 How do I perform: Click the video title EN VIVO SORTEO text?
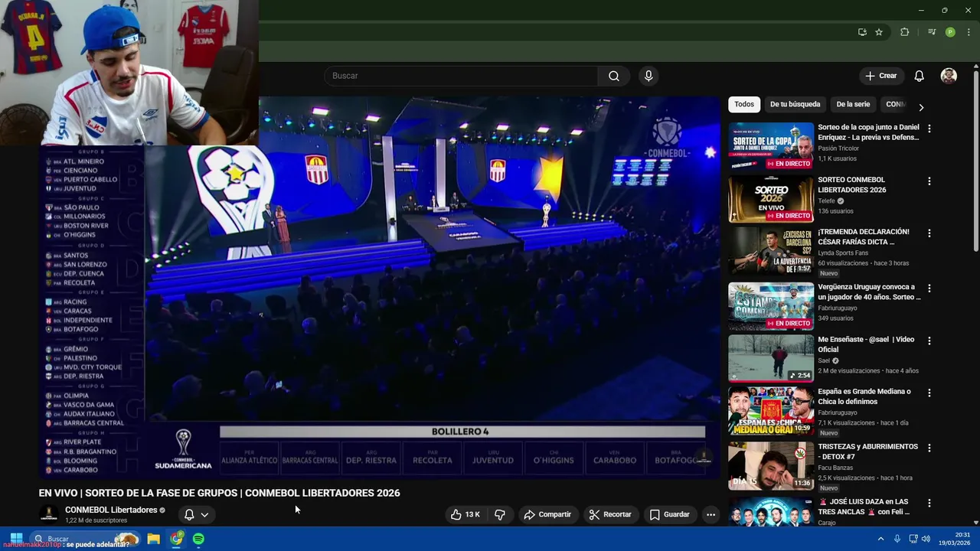coord(220,493)
